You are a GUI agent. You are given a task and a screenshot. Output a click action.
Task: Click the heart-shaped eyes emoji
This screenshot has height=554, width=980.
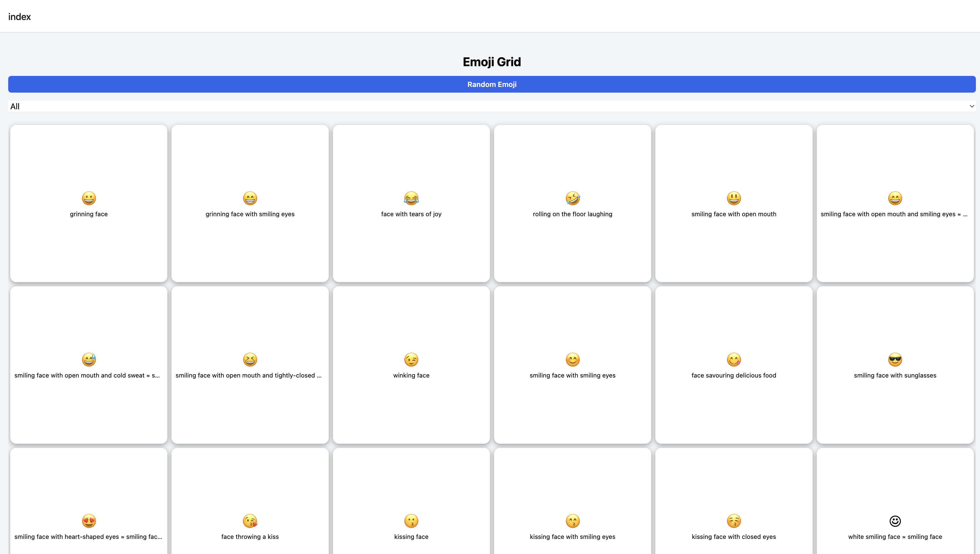[89, 521]
